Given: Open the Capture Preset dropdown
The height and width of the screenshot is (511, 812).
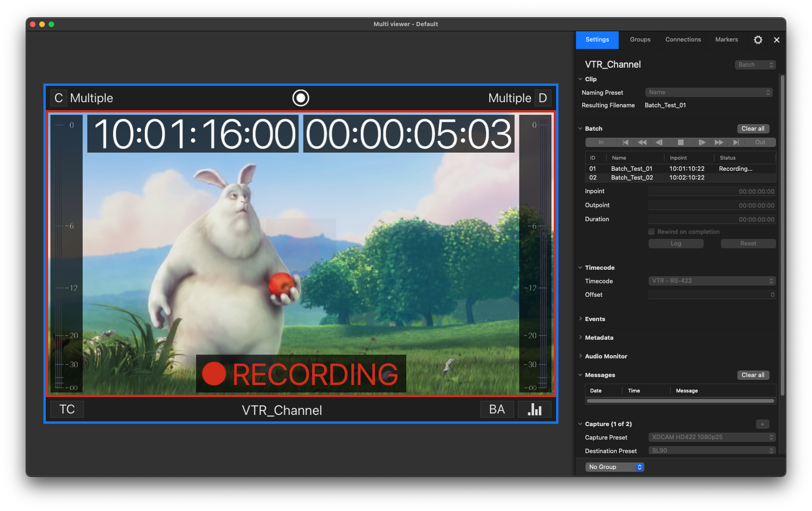Looking at the screenshot, I should (712, 437).
